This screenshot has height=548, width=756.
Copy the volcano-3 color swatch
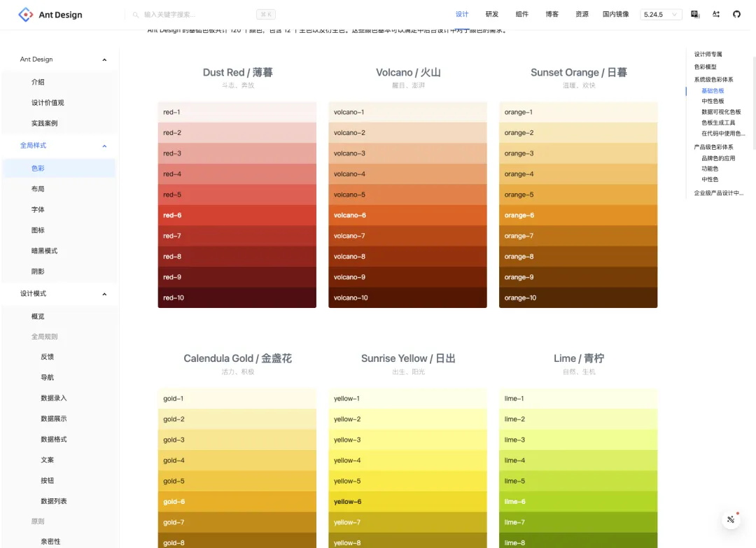(408, 153)
